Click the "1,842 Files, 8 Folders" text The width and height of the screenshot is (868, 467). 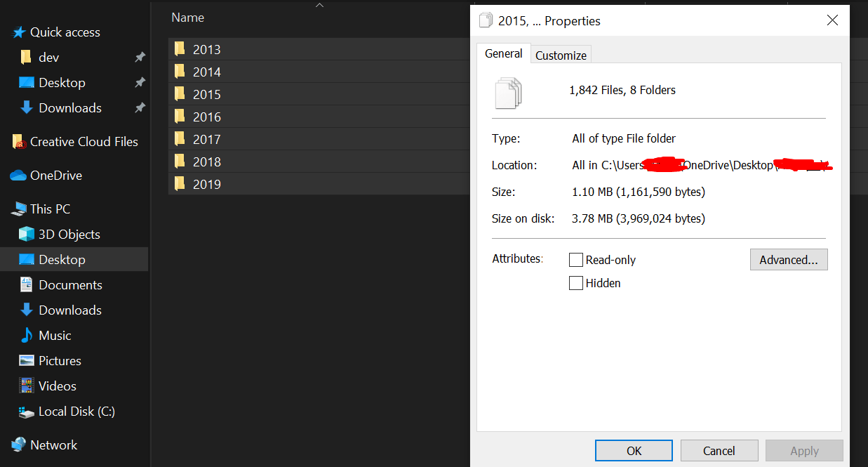coord(622,90)
